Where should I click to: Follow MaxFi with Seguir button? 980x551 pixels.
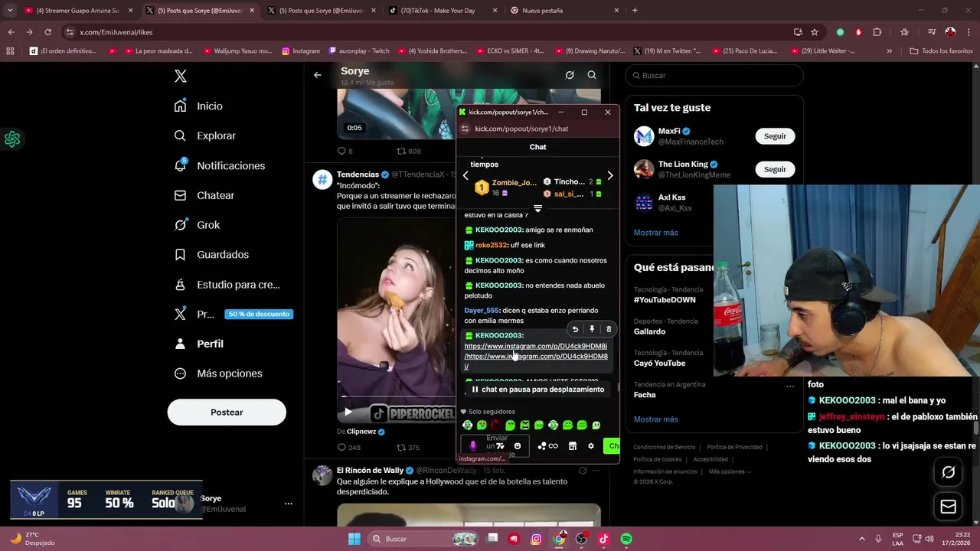(775, 136)
